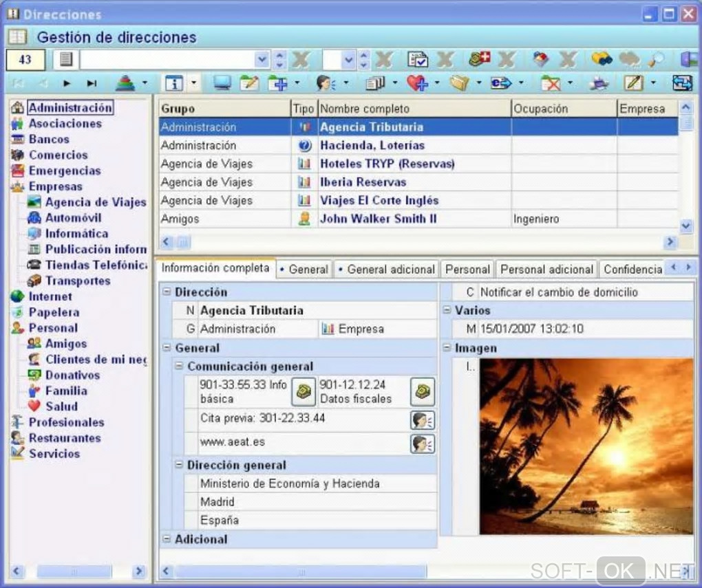
Task: Click speaking head button beside www.aeat.es
Action: tap(423, 444)
